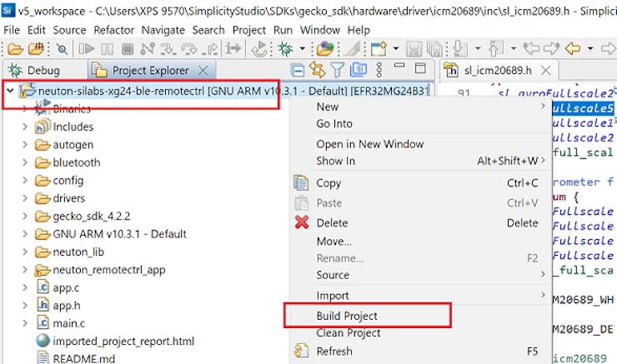
Task: Open the Project menu
Action: [249, 30]
